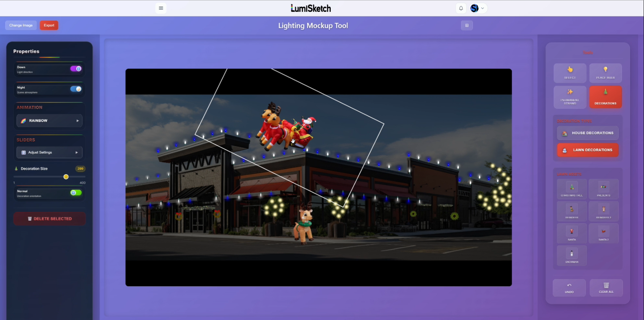Toggle the Down light direction switch
644x320 pixels.
77,68
